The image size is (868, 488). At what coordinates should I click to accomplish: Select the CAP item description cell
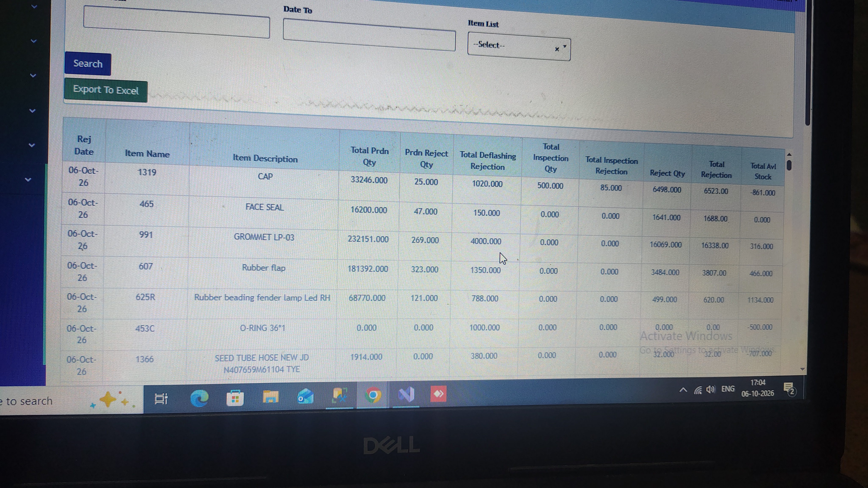(265, 176)
